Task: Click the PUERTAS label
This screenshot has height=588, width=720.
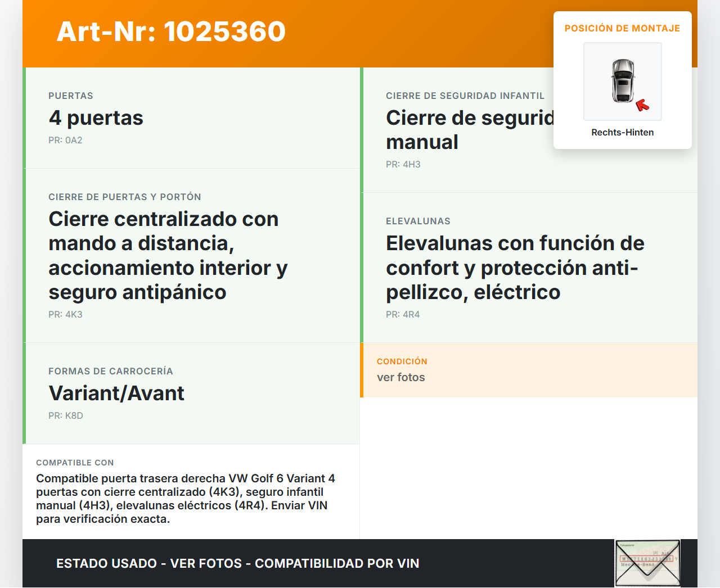Action: click(x=71, y=96)
